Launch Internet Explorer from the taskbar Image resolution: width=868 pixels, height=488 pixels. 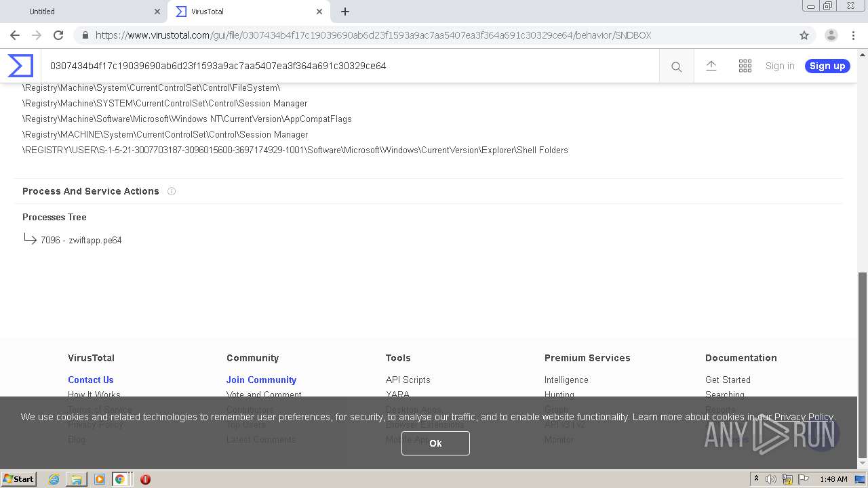point(54,479)
